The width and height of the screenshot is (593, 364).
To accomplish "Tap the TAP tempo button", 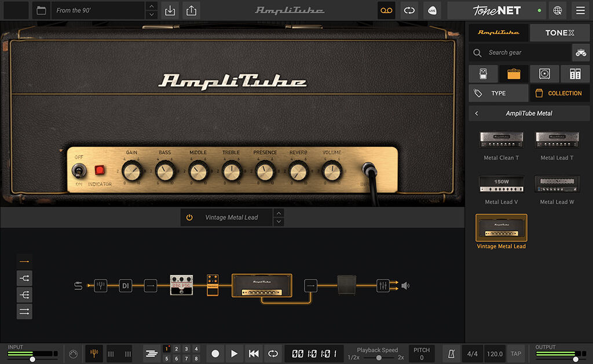I will (x=515, y=354).
